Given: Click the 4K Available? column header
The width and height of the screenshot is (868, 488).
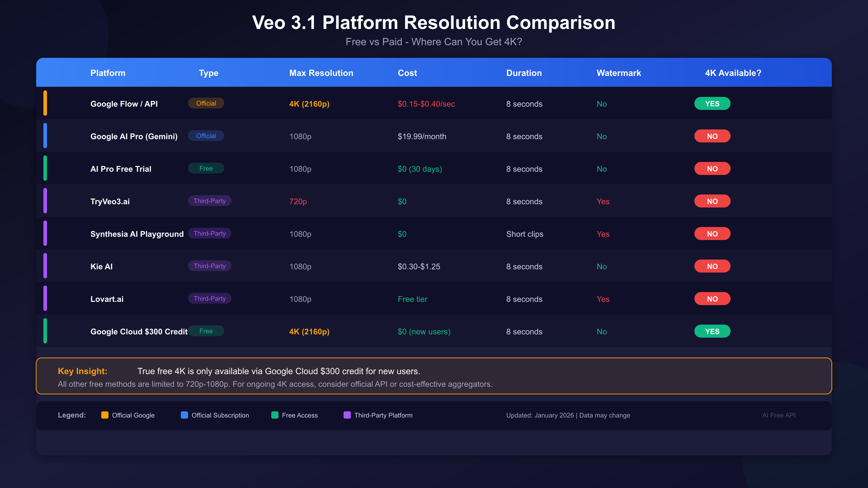Looking at the screenshot, I should (x=733, y=73).
